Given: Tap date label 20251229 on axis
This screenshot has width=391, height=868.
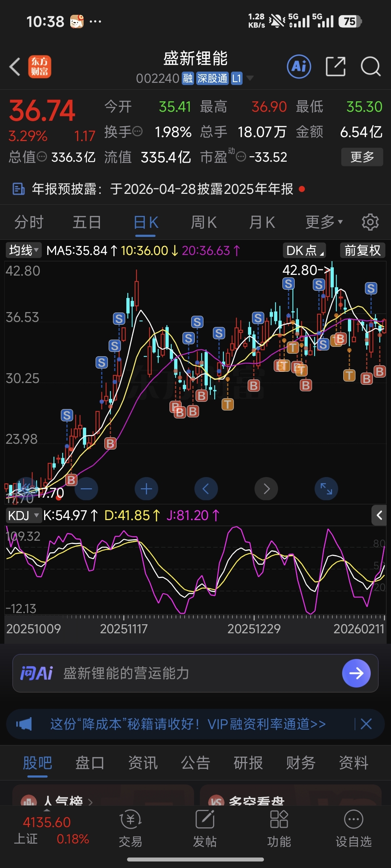Looking at the screenshot, I should coord(254,629).
